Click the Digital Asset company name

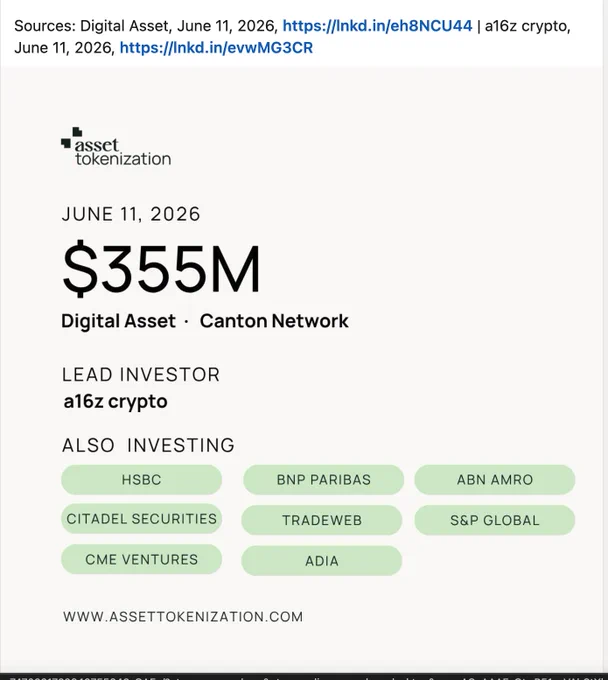click(x=118, y=321)
